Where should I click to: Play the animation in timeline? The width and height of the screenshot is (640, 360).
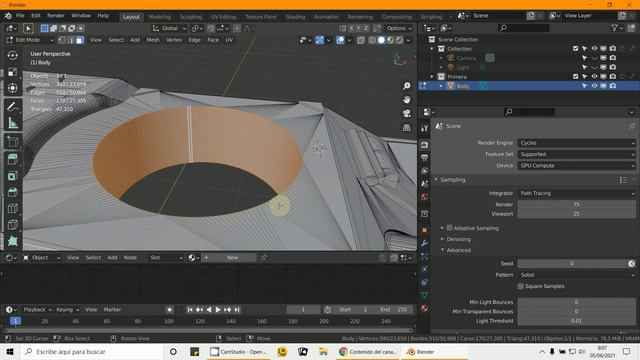[x=218, y=310]
